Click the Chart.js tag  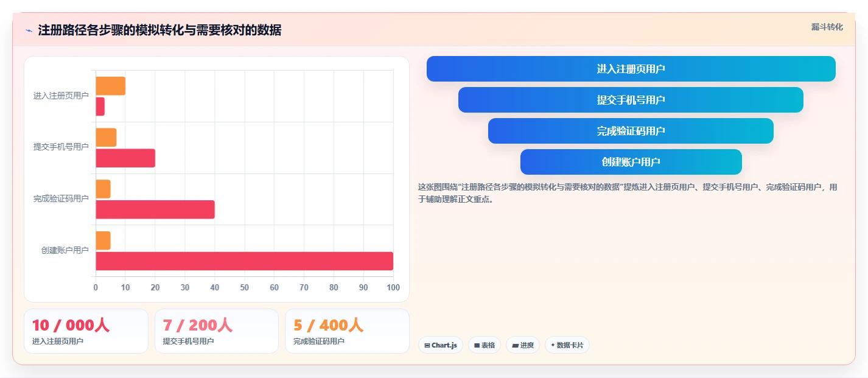click(x=440, y=345)
